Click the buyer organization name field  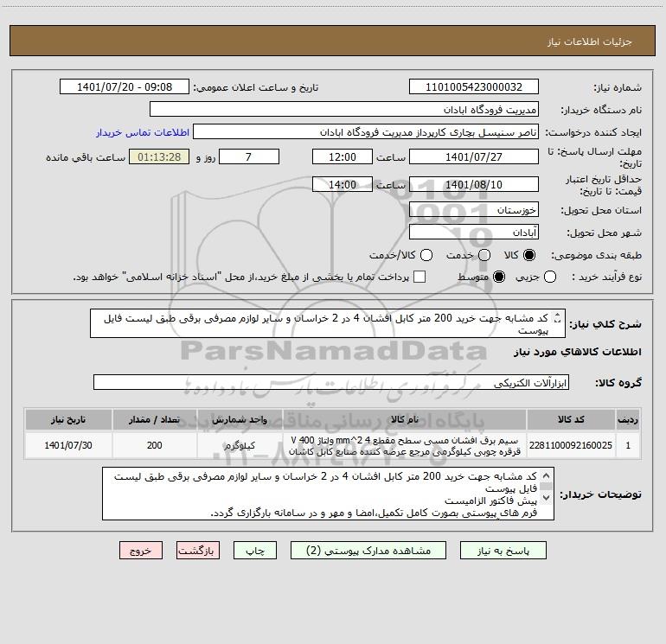coord(344,110)
